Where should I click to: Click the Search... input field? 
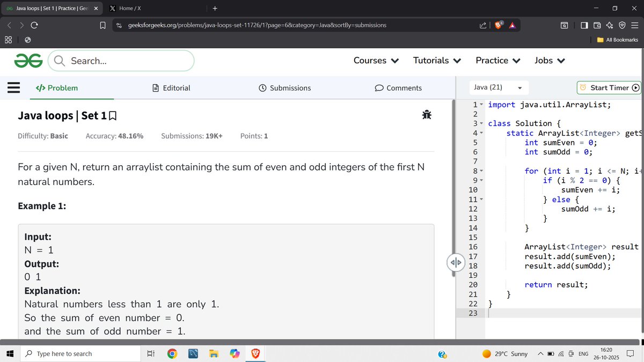[x=121, y=61]
